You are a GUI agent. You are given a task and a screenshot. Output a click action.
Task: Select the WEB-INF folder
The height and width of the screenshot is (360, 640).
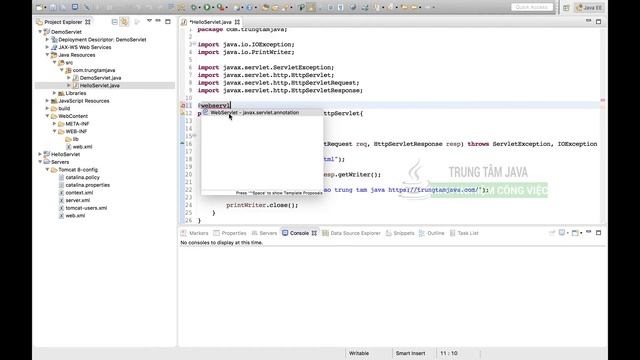coord(77,131)
